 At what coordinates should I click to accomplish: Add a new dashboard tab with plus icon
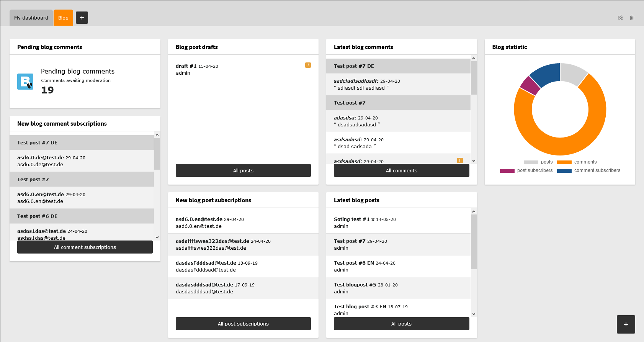coord(82,18)
